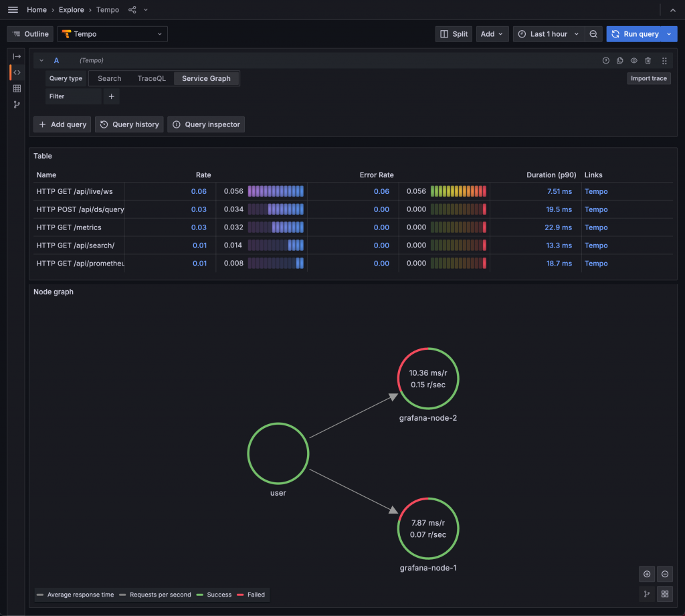Open the 7.51 ms duration link

tap(560, 191)
